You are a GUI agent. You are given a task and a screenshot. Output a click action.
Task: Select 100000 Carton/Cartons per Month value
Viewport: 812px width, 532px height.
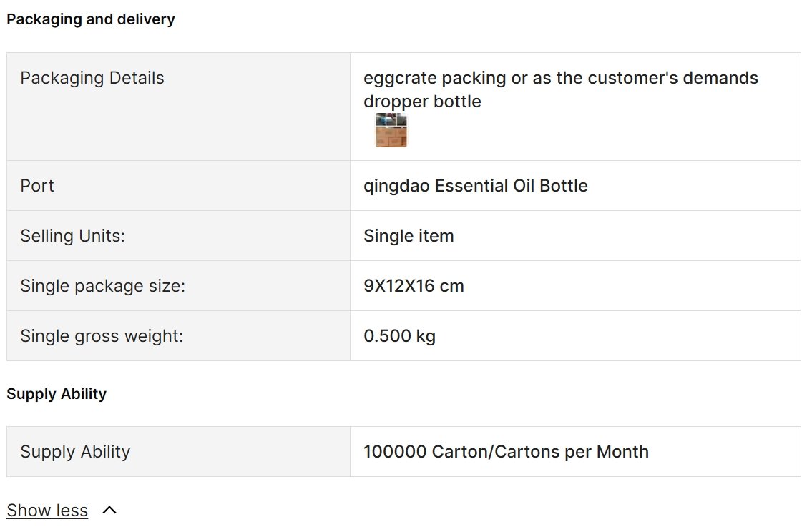[506, 452]
